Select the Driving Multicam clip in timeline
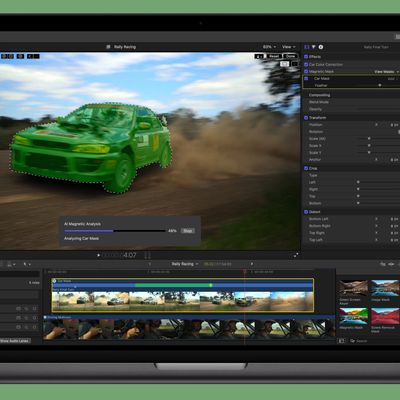Screen dimensions: 400x400 pyautogui.click(x=189, y=328)
